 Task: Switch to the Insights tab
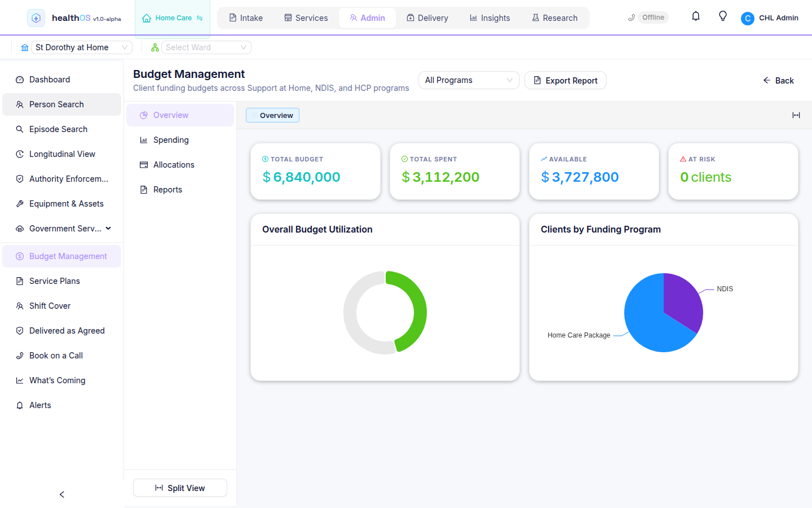(490, 18)
